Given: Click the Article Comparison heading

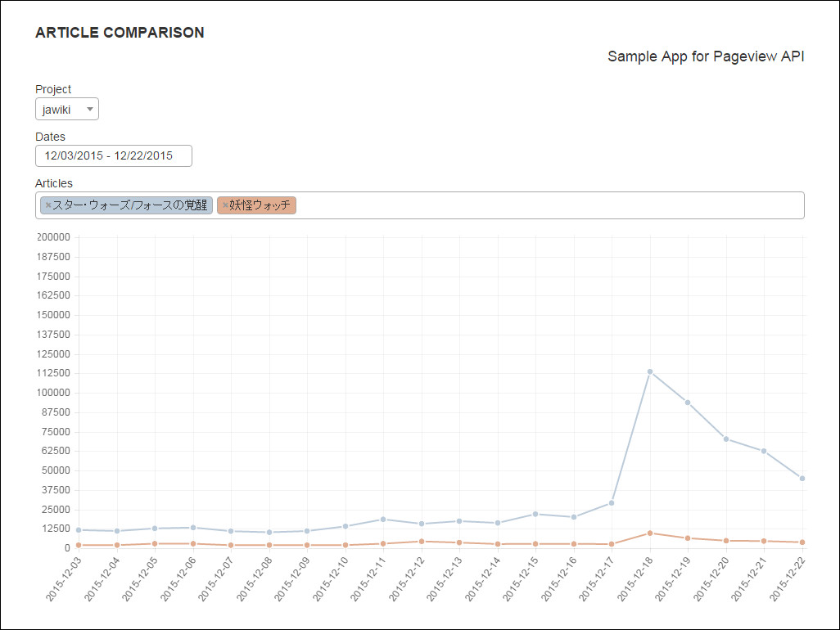Looking at the screenshot, I should [120, 33].
